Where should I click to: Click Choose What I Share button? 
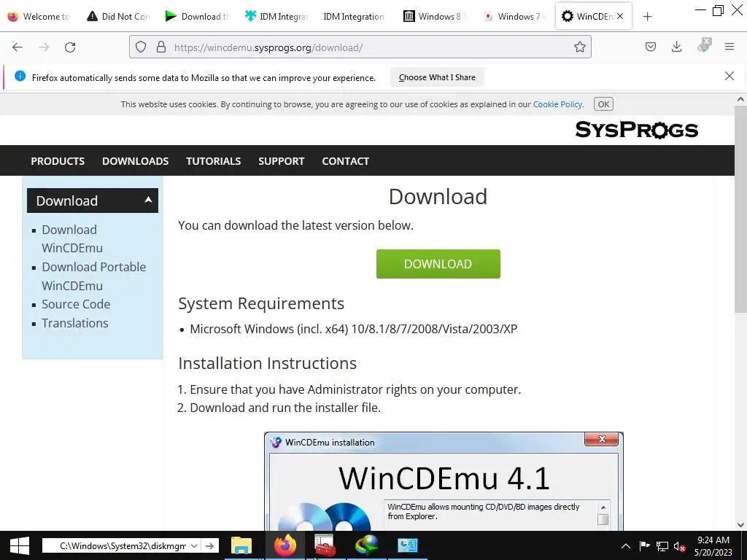(437, 77)
